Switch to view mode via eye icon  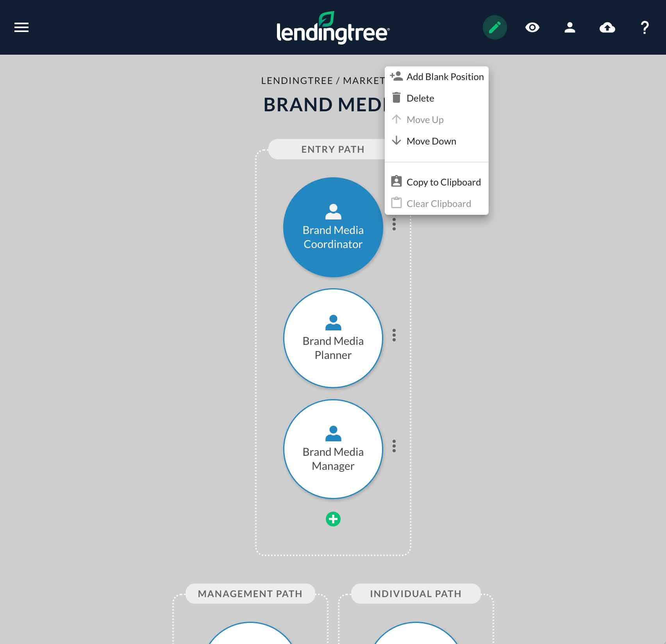point(532,27)
